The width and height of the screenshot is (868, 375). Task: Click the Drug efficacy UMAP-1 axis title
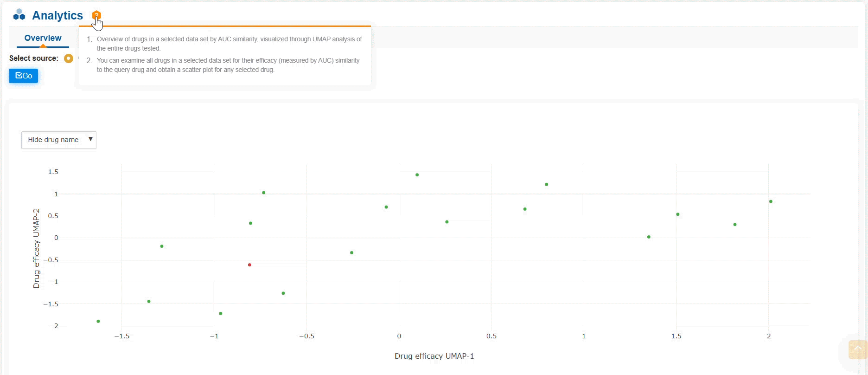pos(434,356)
